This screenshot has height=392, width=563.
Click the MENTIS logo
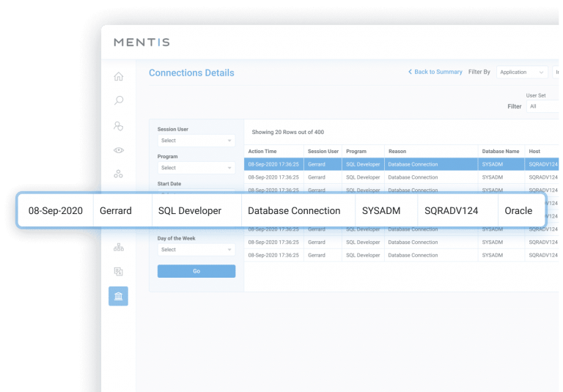click(141, 42)
